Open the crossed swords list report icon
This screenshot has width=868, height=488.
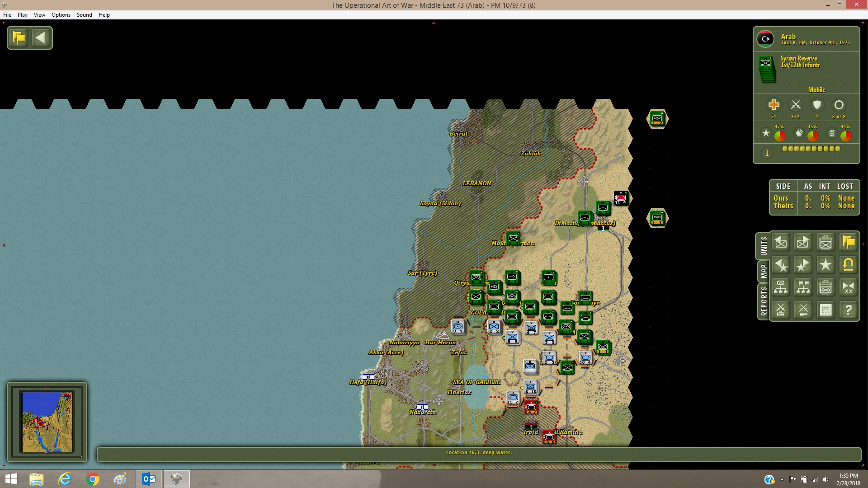tap(803, 310)
